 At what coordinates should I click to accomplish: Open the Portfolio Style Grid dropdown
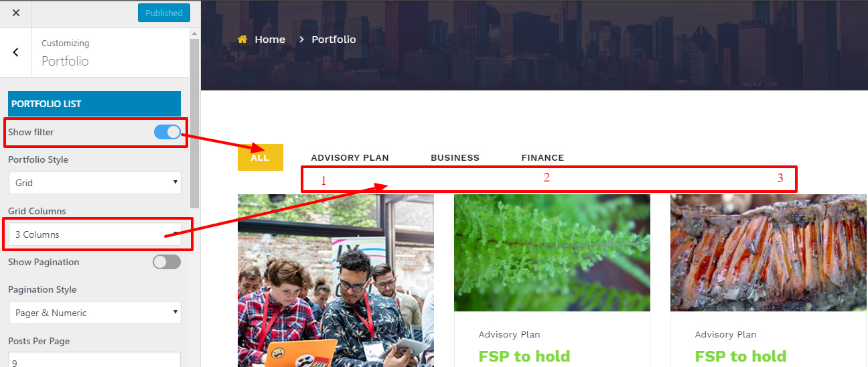pos(94,183)
